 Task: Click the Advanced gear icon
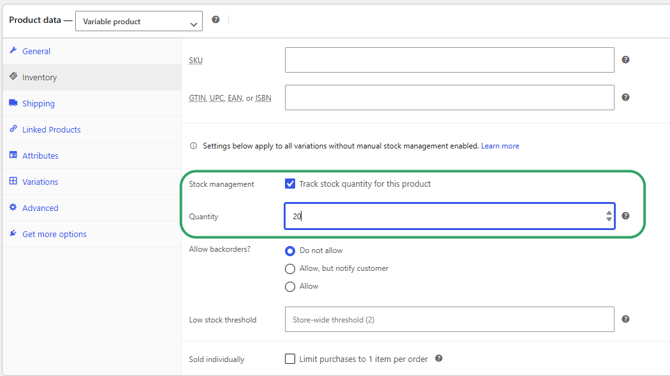(13, 207)
